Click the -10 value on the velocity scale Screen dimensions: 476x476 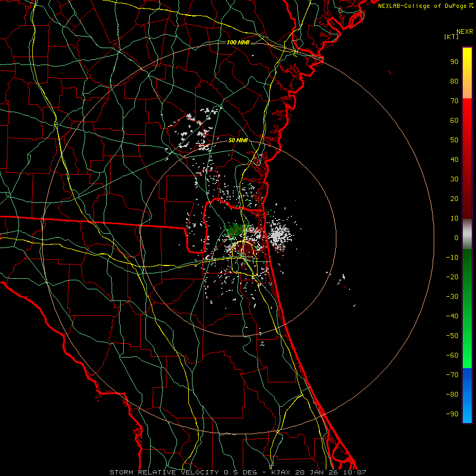[x=452, y=258]
